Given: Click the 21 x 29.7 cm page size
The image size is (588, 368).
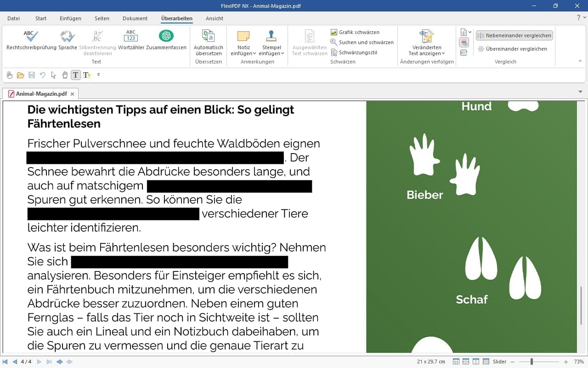Looking at the screenshot, I should (x=431, y=362).
